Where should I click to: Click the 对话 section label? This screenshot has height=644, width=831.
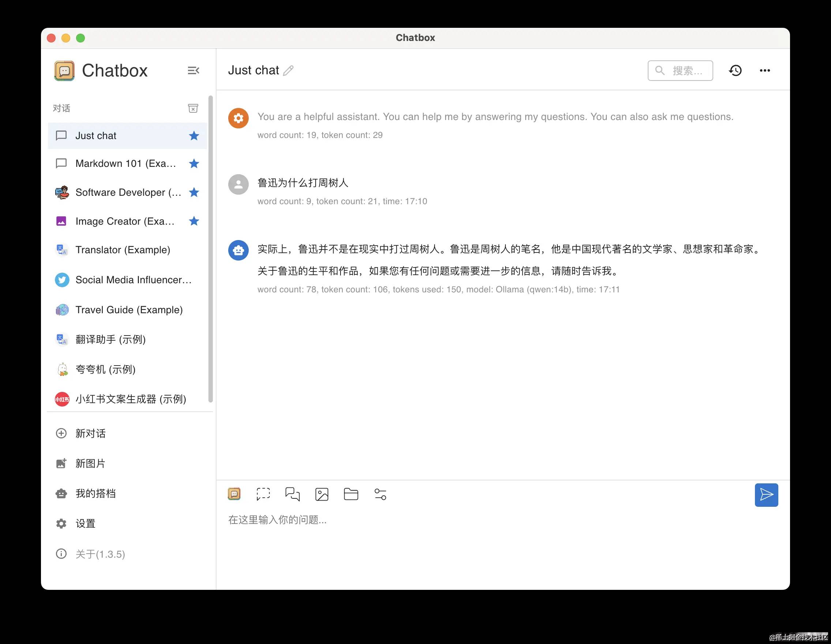click(x=61, y=108)
